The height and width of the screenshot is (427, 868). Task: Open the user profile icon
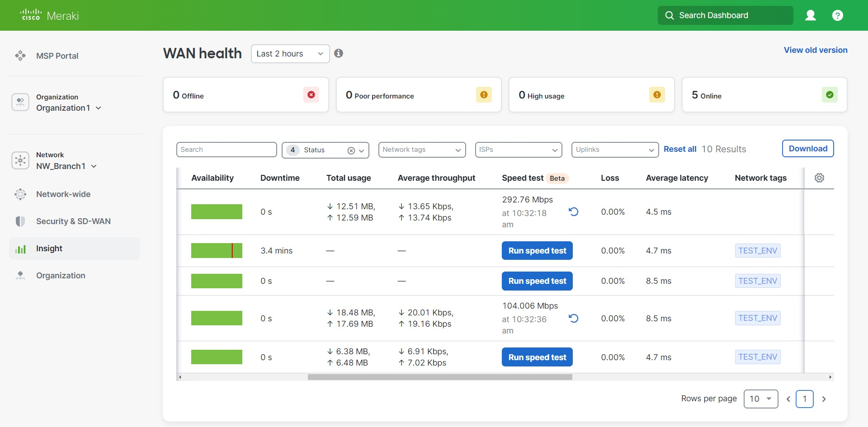coord(810,15)
